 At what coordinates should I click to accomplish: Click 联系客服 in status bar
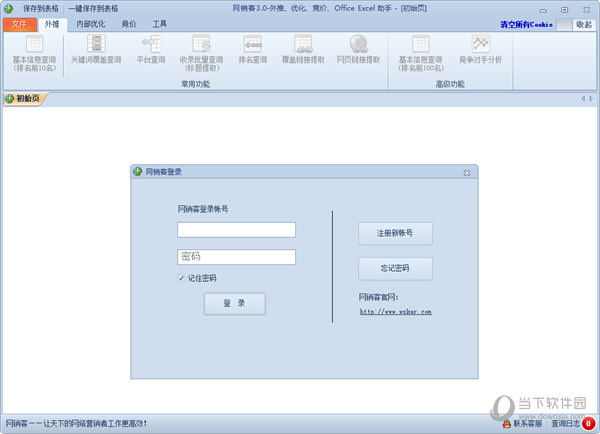pos(527,424)
